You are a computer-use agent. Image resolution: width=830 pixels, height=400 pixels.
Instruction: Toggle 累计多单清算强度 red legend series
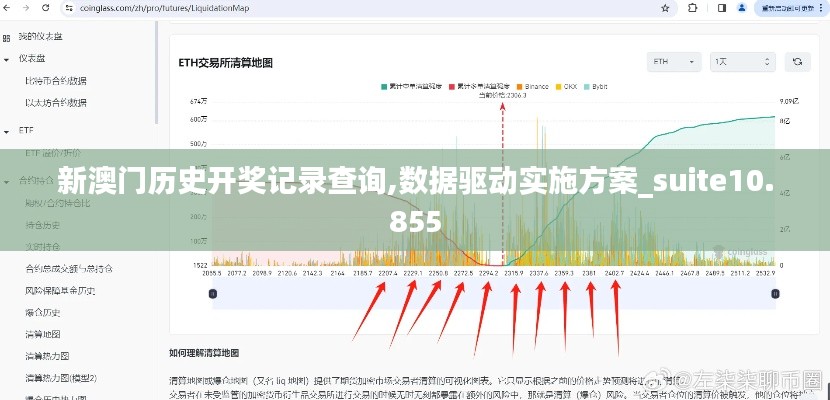coord(480,86)
